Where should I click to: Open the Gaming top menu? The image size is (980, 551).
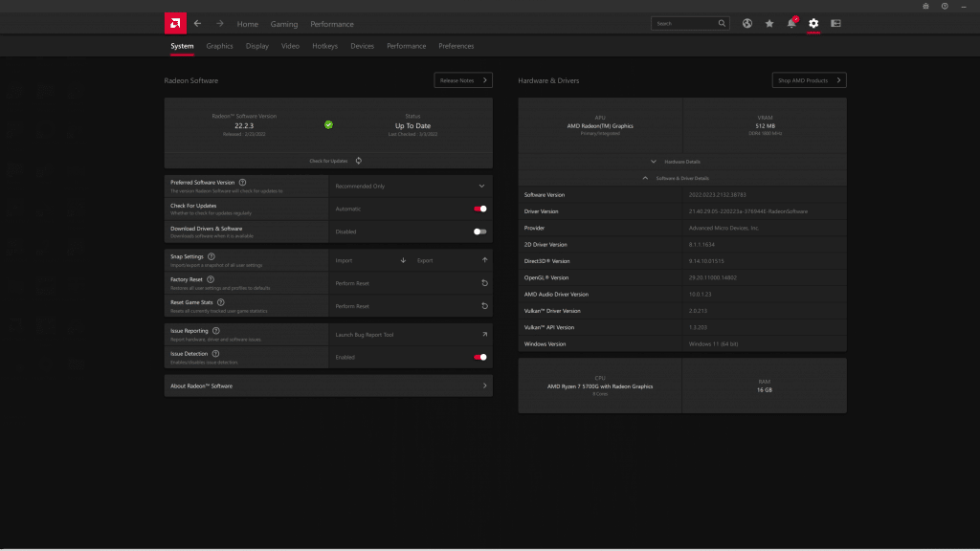pos(283,24)
